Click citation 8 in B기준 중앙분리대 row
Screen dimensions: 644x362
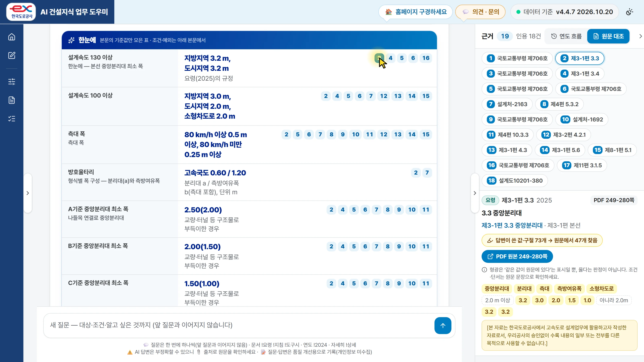coord(387,246)
